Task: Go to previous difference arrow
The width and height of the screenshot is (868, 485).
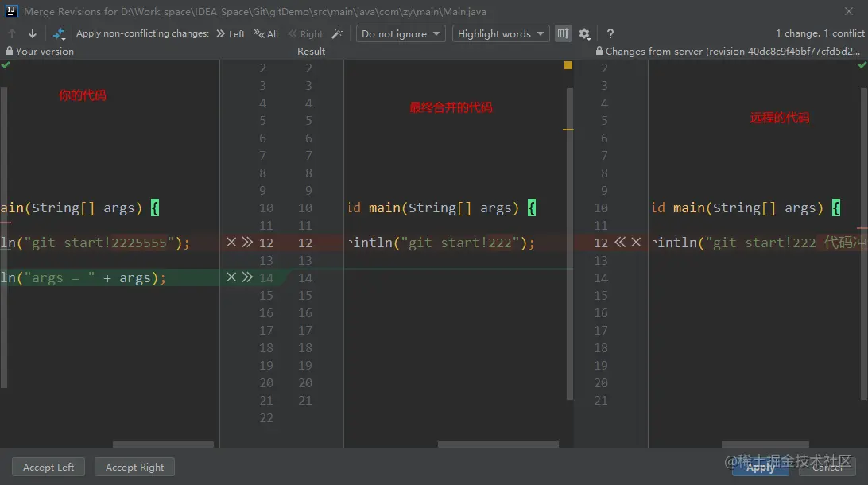Action: tap(12, 33)
